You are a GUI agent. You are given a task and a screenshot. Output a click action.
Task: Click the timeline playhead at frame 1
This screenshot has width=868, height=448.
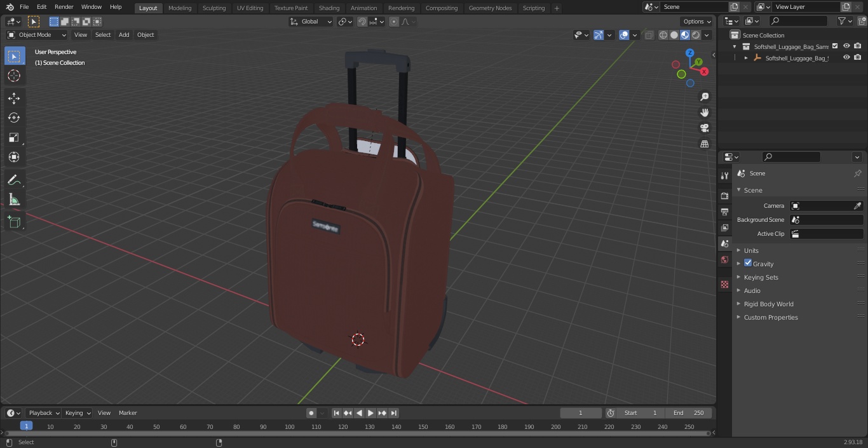pyautogui.click(x=26, y=426)
